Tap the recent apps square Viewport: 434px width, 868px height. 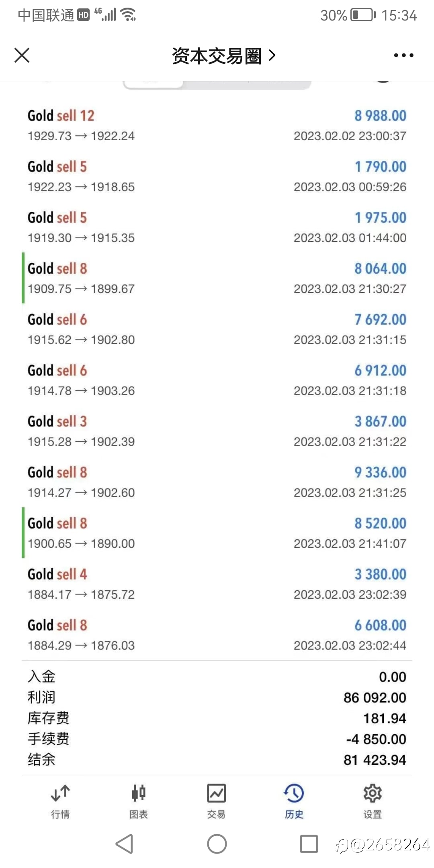pos(309,844)
